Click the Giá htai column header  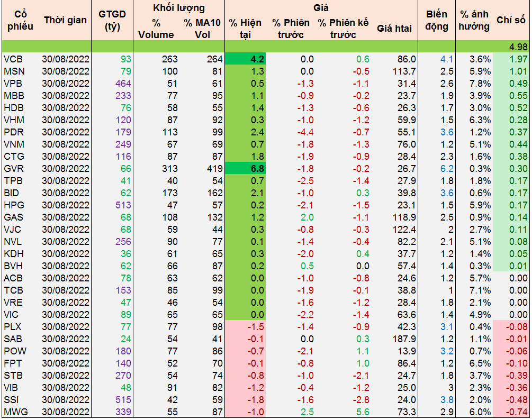coord(394,29)
